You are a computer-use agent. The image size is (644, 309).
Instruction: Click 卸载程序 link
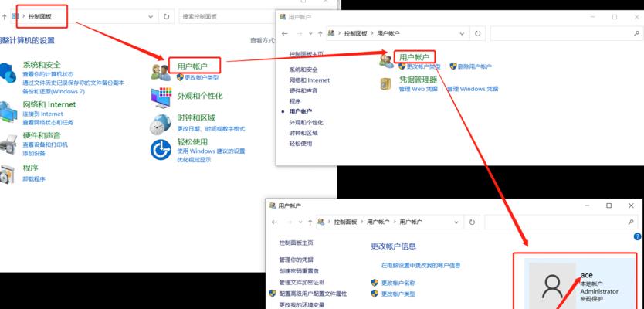34,179
